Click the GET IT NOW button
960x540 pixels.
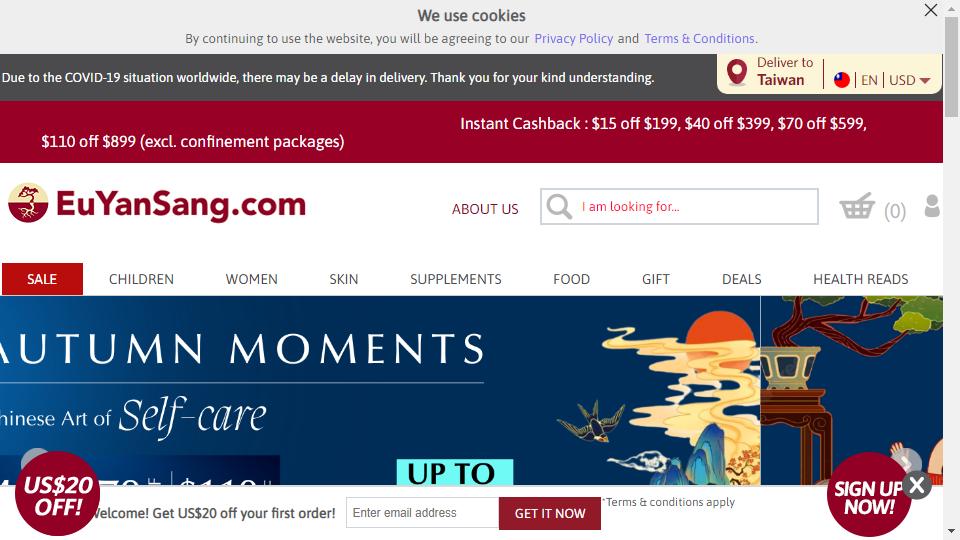[x=550, y=514]
